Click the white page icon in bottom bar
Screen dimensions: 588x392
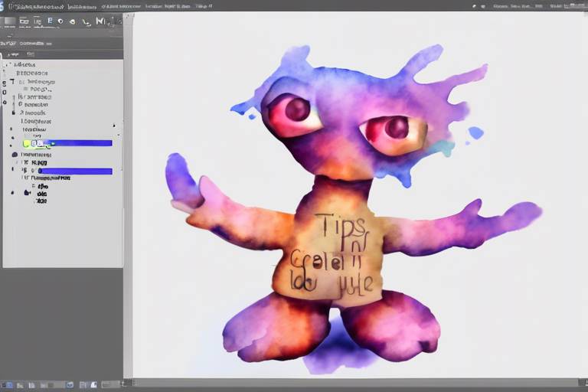[93, 384]
